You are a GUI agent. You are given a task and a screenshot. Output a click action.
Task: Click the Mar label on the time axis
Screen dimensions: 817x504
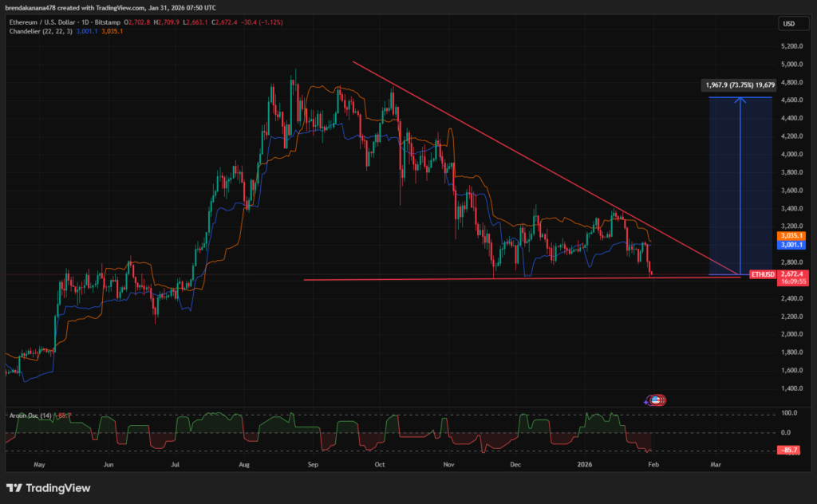(x=716, y=464)
